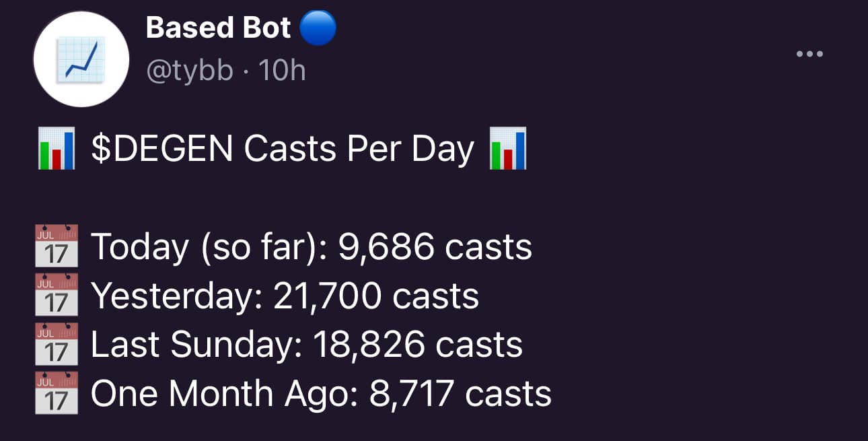Click the 8,717 casts figure

pos(461,393)
